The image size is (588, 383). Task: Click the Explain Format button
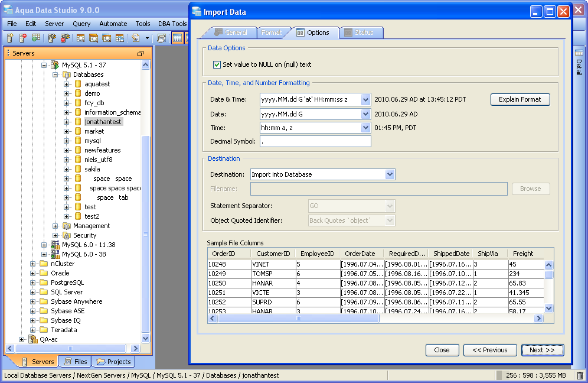tap(520, 99)
